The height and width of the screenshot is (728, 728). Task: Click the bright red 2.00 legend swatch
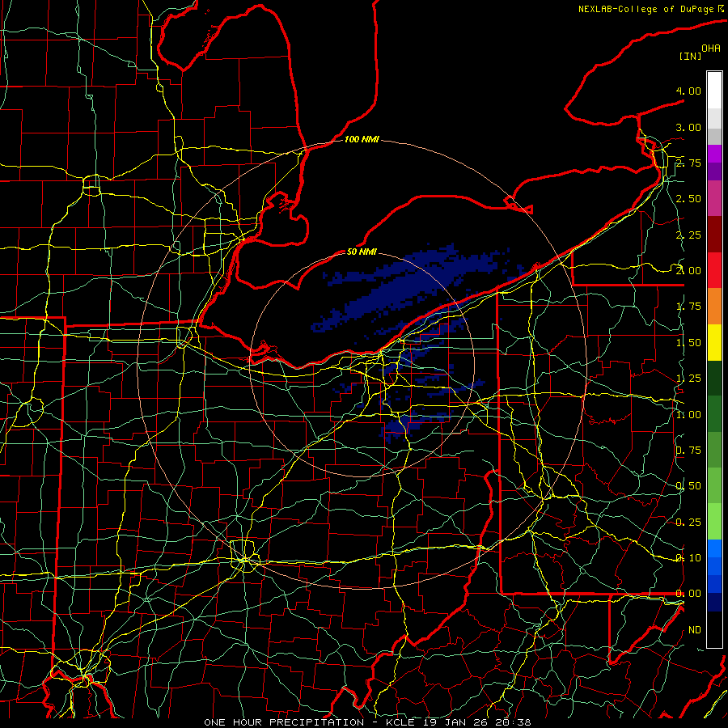[714, 270]
